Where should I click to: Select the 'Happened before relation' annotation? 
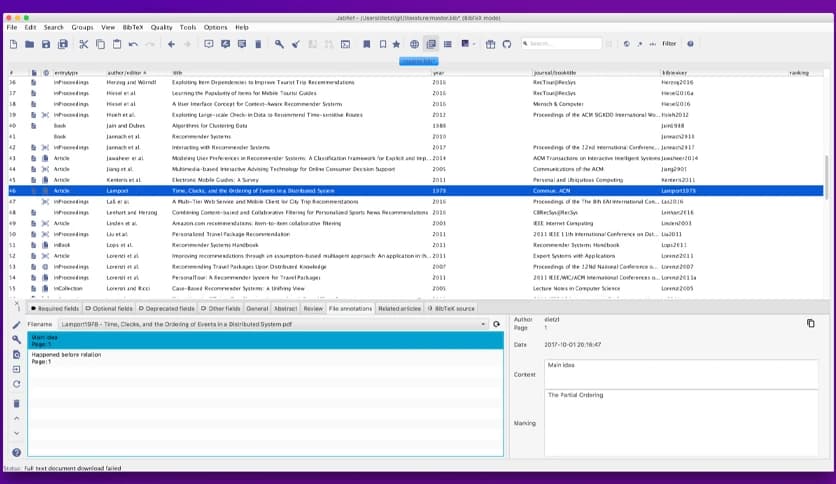[68, 355]
